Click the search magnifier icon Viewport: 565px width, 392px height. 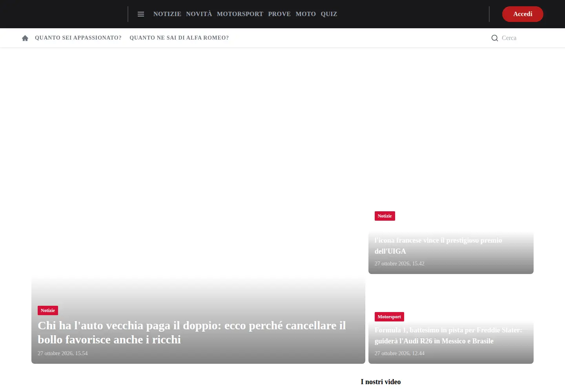click(495, 38)
